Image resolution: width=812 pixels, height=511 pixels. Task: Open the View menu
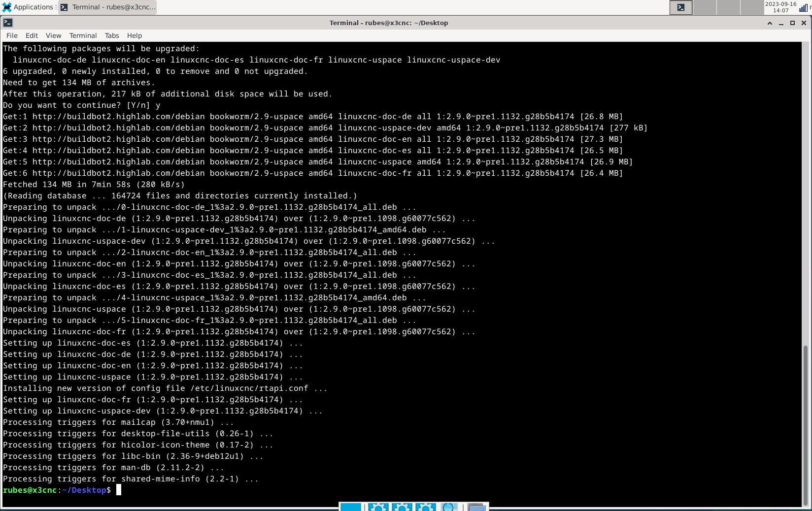(53, 35)
